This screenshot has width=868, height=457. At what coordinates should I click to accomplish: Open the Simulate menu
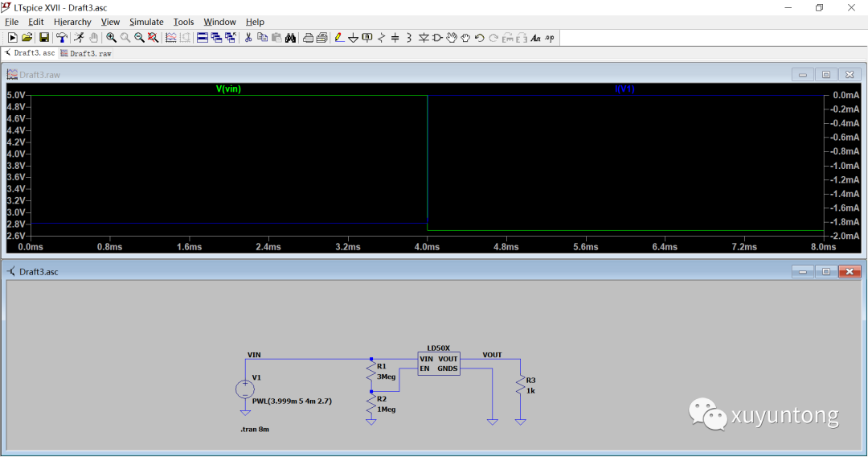coord(146,22)
